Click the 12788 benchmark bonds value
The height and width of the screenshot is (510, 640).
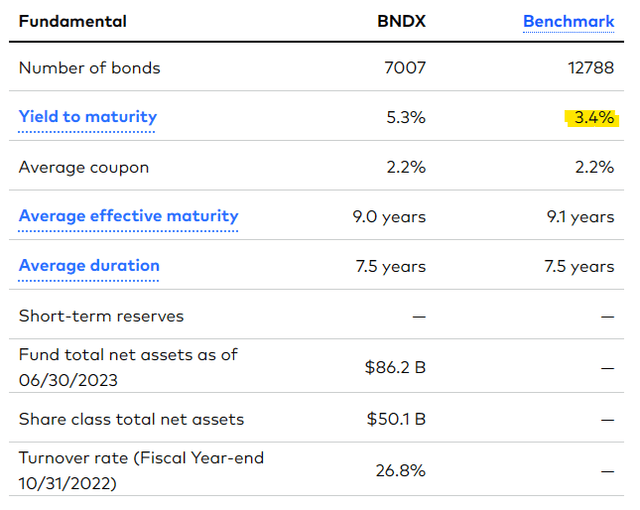point(587,68)
